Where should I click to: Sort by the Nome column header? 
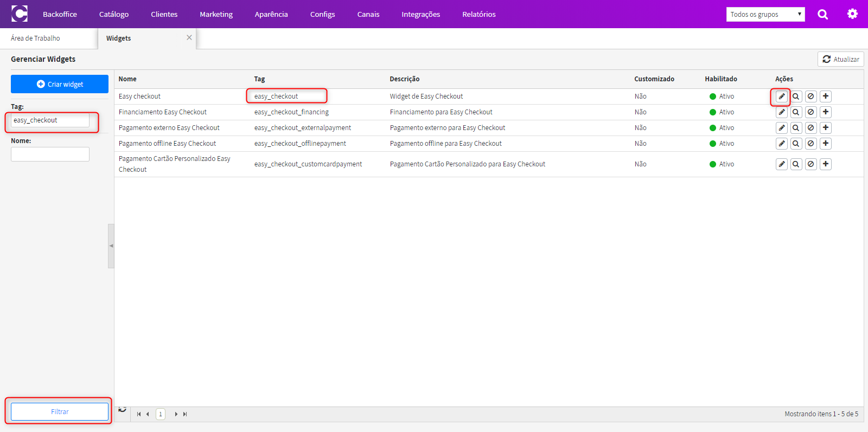pos(127,79)
